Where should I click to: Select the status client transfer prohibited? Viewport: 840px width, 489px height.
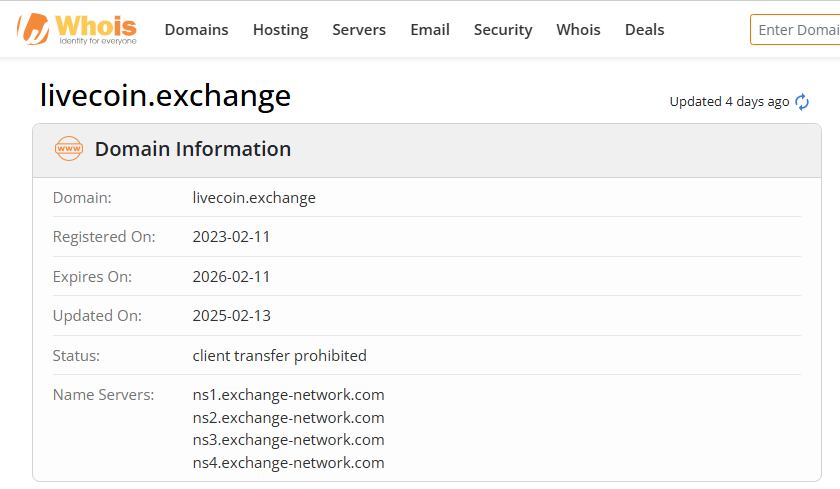280,356
